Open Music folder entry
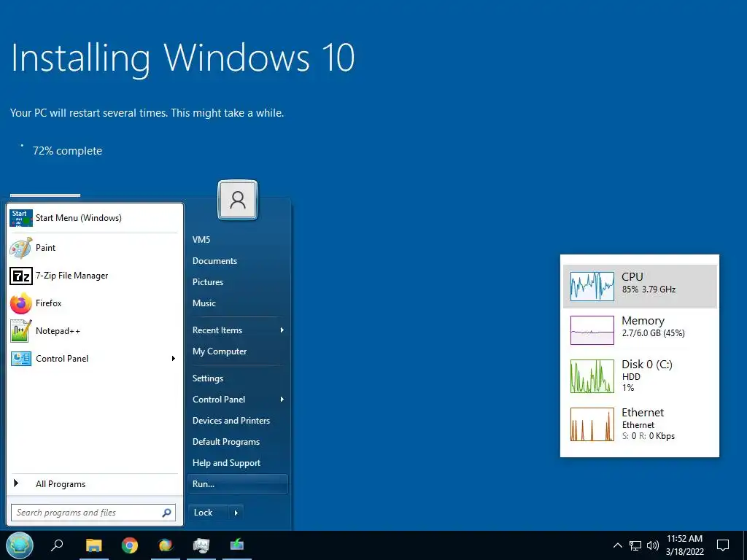Viewport: 747px width, 560px height. click(x=204, y=303)
